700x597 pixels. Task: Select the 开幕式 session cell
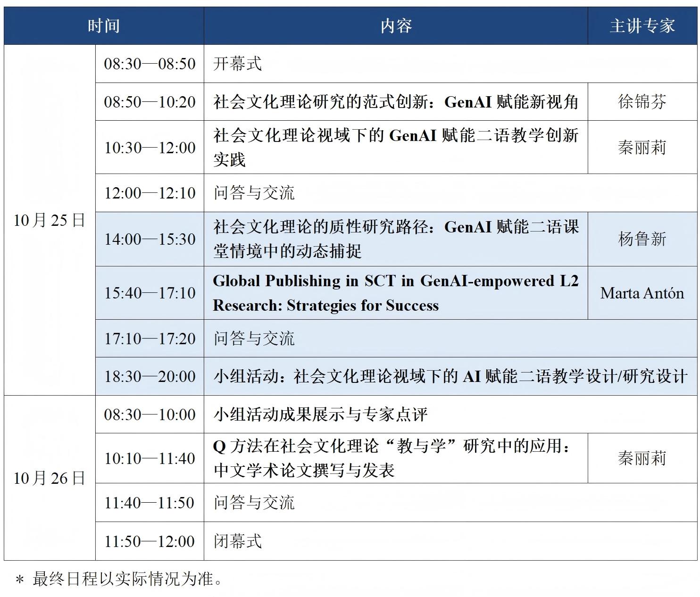click(237, 64)
